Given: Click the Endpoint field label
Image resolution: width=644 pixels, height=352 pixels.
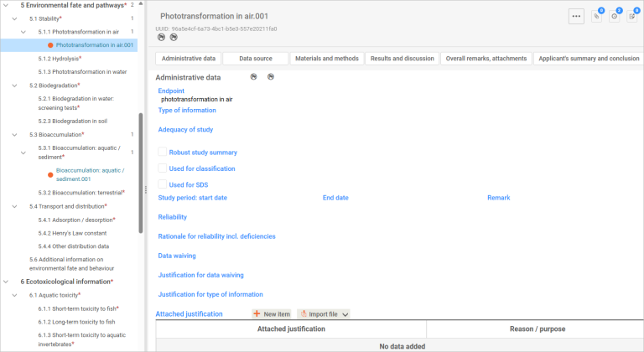Looking at the screenshot, I should tap(171, 91).
